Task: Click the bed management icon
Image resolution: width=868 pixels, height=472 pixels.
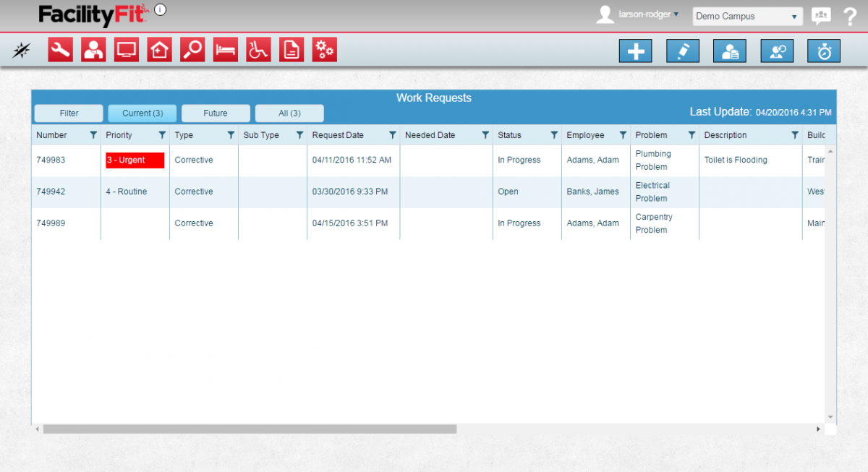Action: pos(225,49)
